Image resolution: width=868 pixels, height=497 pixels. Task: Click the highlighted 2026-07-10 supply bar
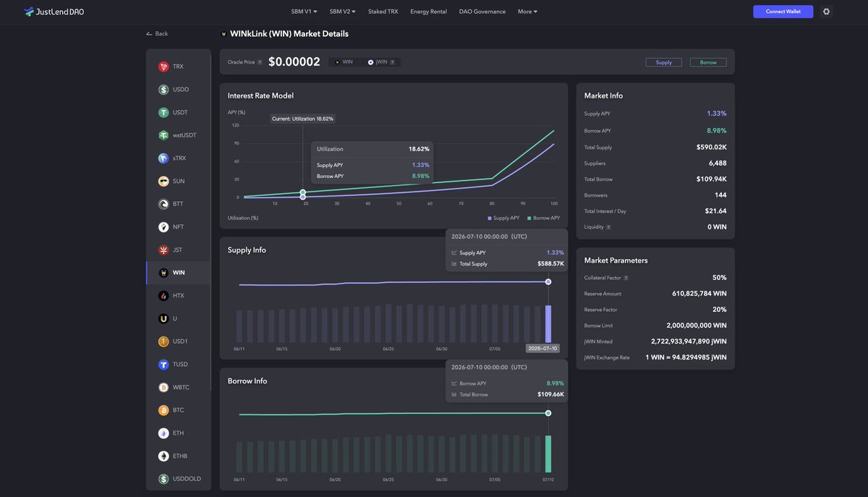pos(548,324)
